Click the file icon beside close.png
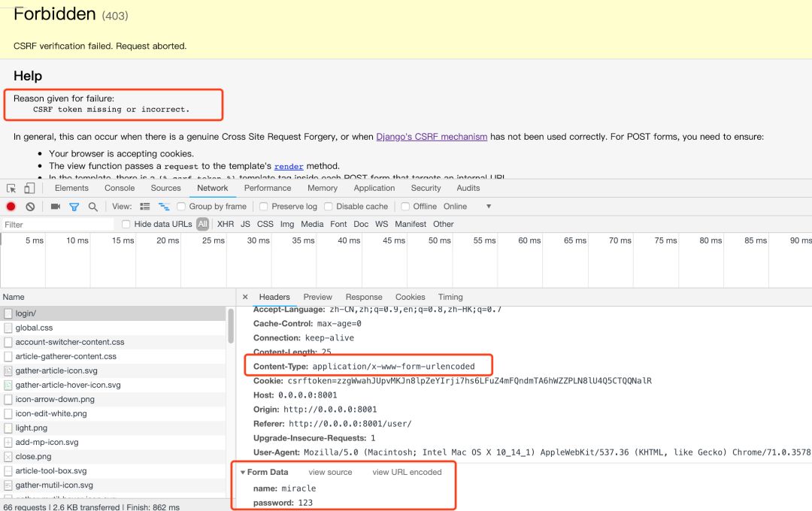This screenshot has width=812, height=511. tap(8, 457)
